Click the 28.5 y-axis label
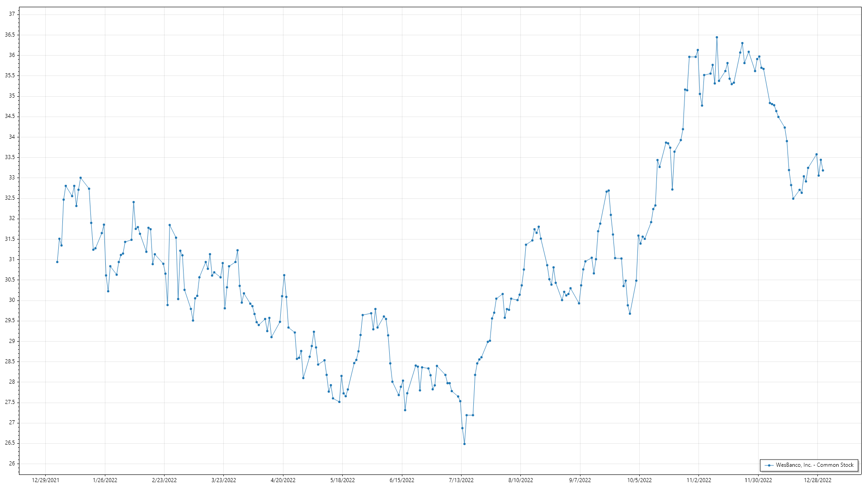868x488 pixels. pyautogui.click(x=10, y=361)
